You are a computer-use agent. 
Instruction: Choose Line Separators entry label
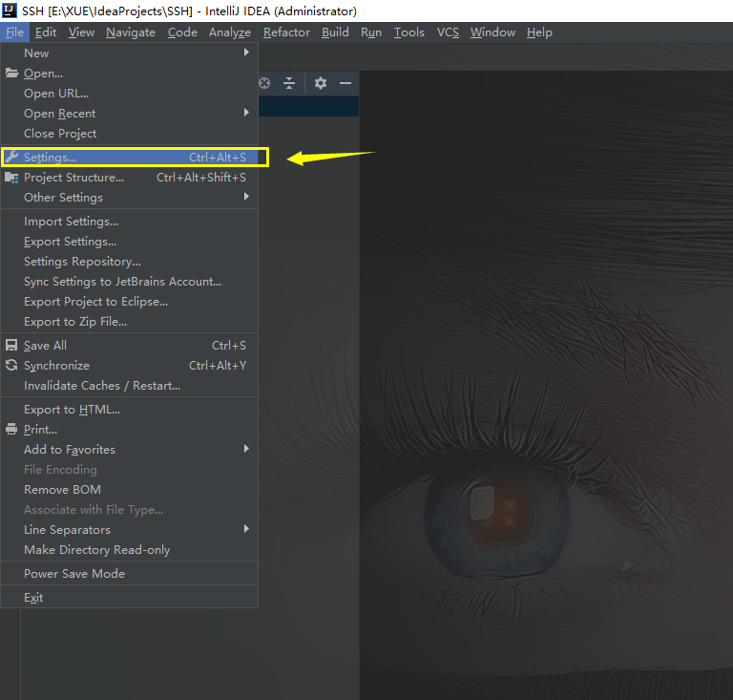coord(68,530)
